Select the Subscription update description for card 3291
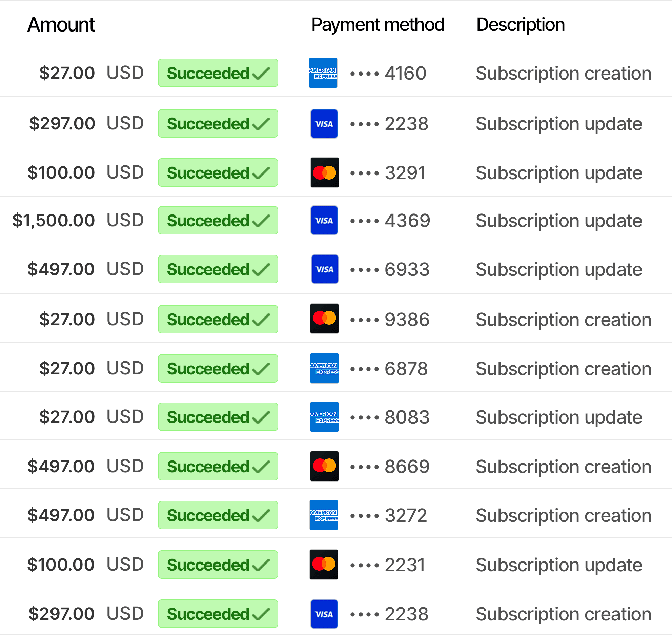The width and height of the screenshot is (672, 635). point(558,173)
